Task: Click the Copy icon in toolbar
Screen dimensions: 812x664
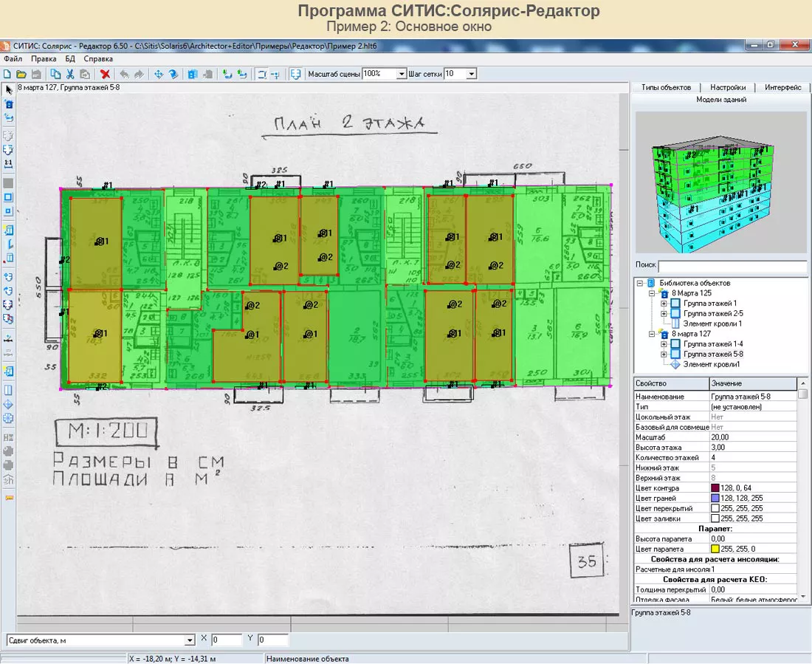Action: coord(55,74)
